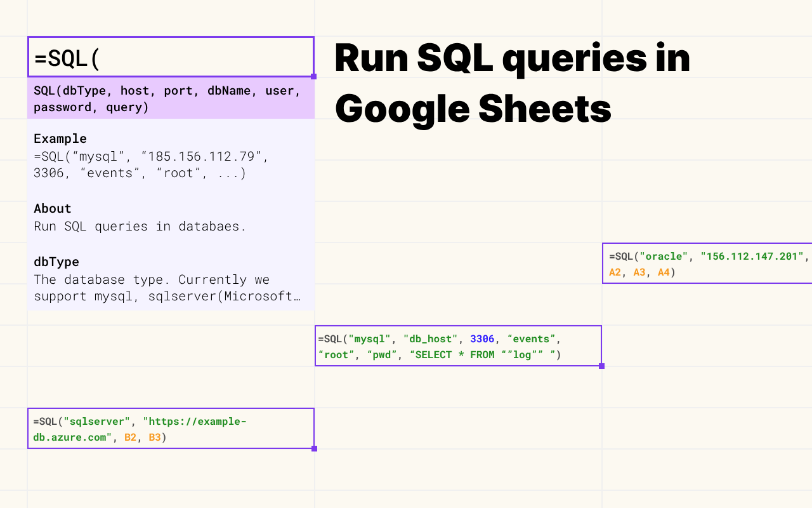812x508 pixels.
Task: Click 'Run SQL queries in databaes.' description
Action: pyautogui.click(x=140, y=226)
